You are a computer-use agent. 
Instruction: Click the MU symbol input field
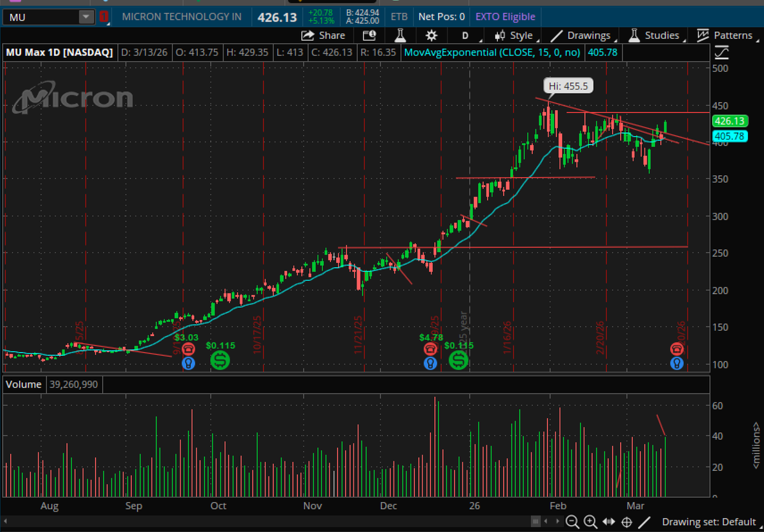tap(41, 17)
